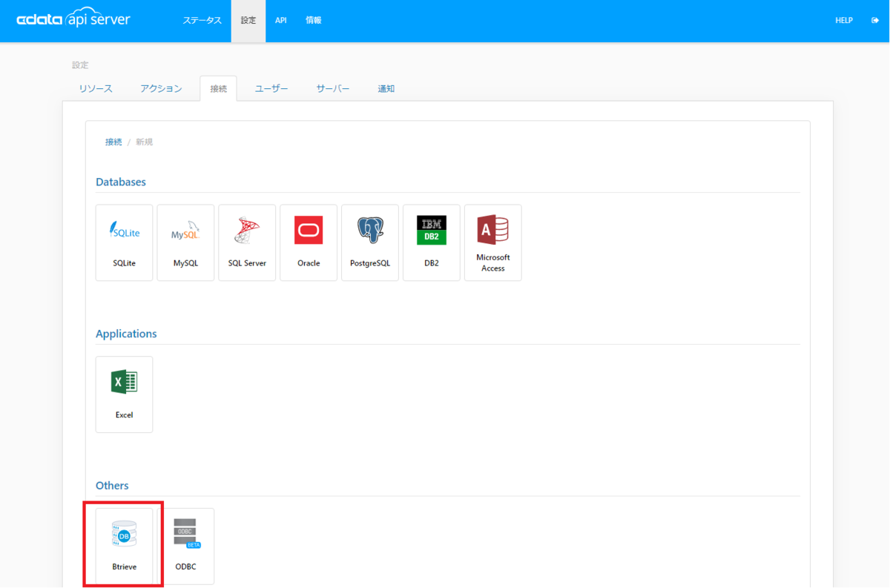
Task: Click the Databases section heading
Action: pyautogui.click(x=121, y=182)
